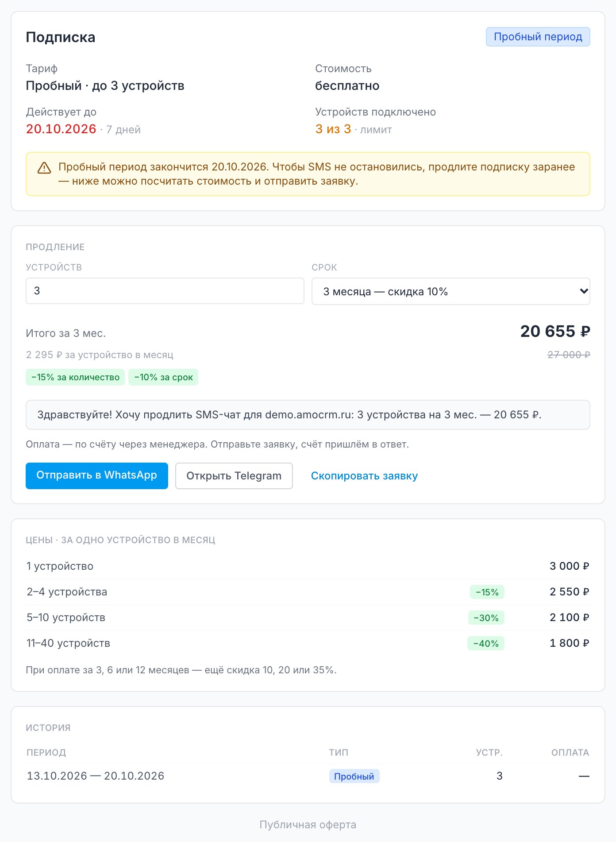Click the '2–4 устройства' price row label

(67, 592)
